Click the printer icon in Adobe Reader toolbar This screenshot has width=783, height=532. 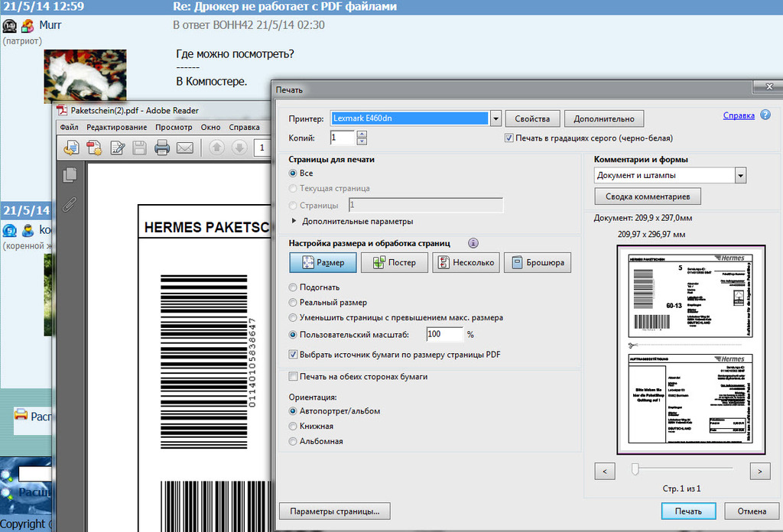[162, 148]
